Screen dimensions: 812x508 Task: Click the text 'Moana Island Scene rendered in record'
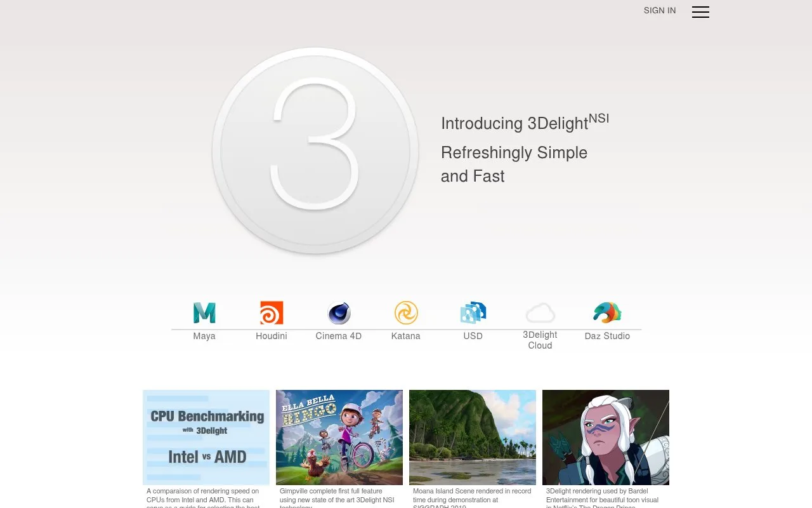tap(472, 491)
